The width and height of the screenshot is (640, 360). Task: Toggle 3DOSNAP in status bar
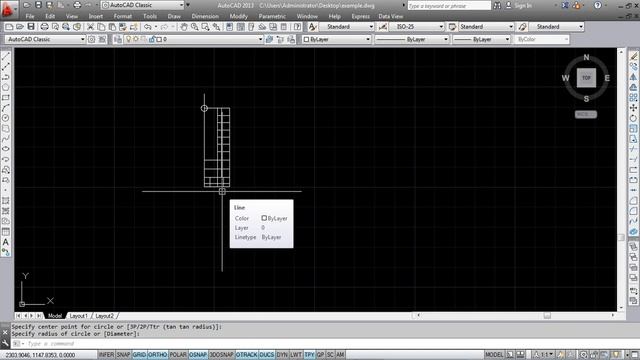[x=221, y=355]
